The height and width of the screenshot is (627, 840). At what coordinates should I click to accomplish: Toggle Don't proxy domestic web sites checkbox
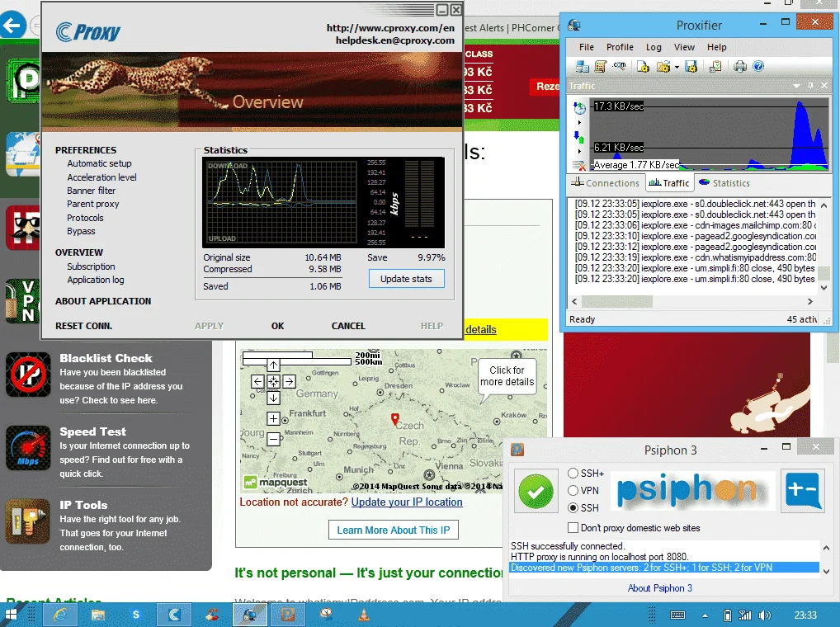573,528
